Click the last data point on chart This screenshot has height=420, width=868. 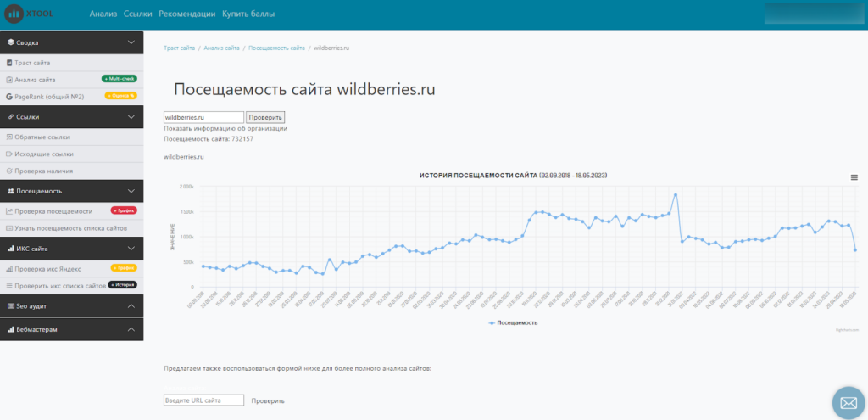(855, 250)
